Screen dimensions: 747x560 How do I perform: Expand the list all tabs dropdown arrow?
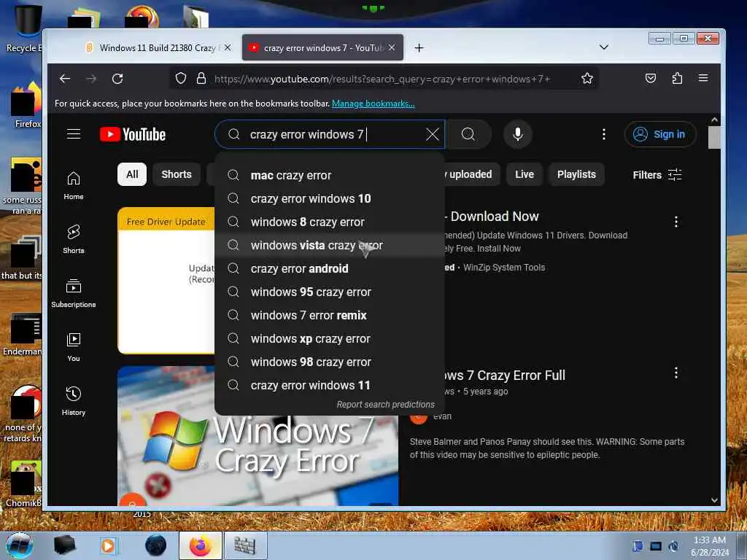click(603, 47)
